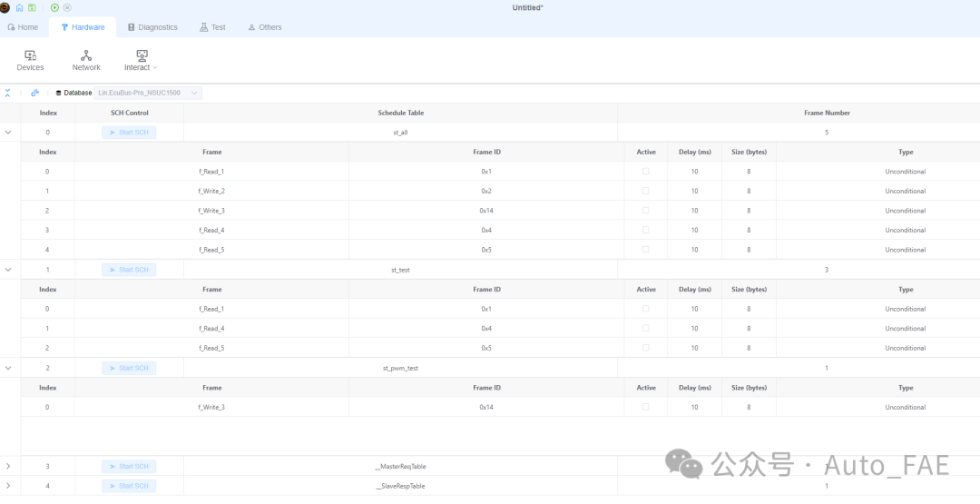Click the 0x14 frame ID in st_all

[487, 211]
